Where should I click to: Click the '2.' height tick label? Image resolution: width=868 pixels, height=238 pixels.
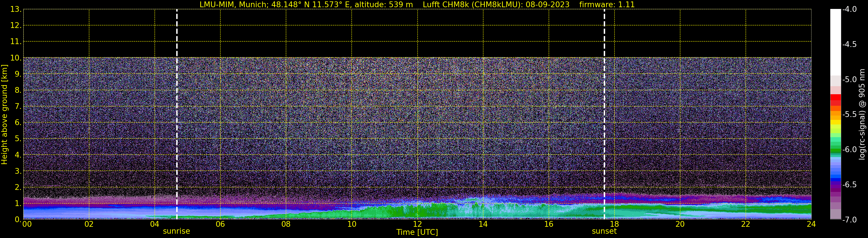point(18,187)
